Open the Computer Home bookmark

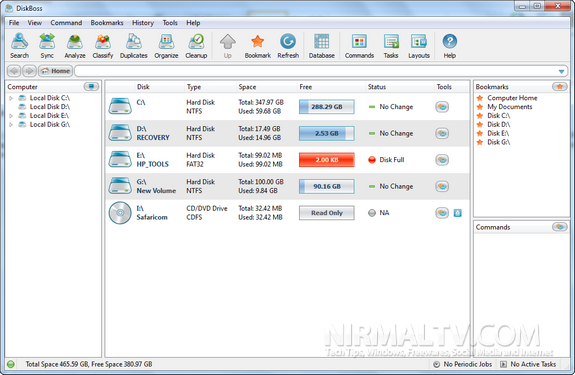[x=512, y=98]
